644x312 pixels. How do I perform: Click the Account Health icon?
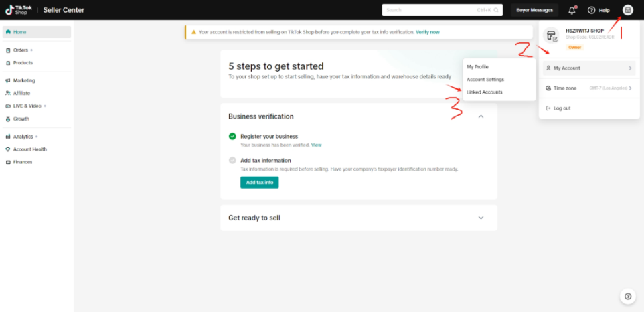click(8, 149)
